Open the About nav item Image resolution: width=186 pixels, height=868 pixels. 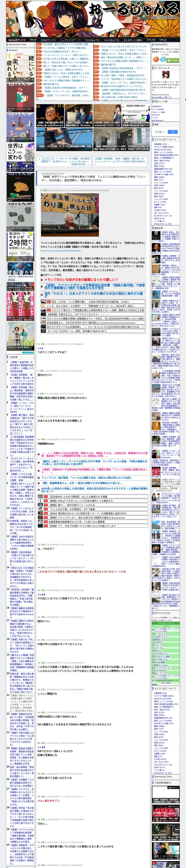(33, 40)
